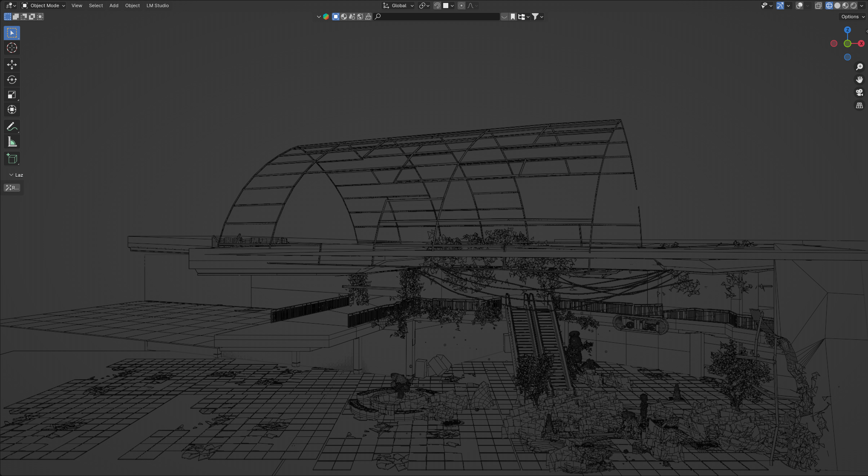The width and height of the screenshot is (868, 476).
Task: Select the Measure tool
Action: coord(12,141)
